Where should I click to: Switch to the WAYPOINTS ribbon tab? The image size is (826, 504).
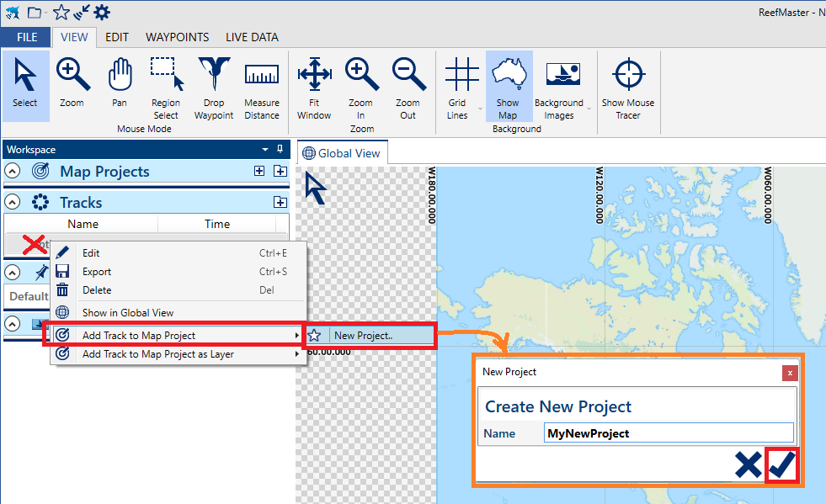coord(177,37)
